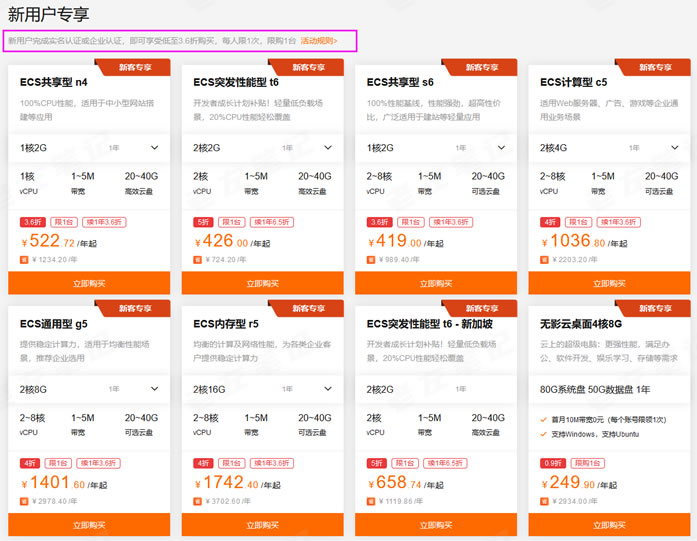
Task: Click 立即购买 for ECS内存型 r5
Action: point(262,525)
